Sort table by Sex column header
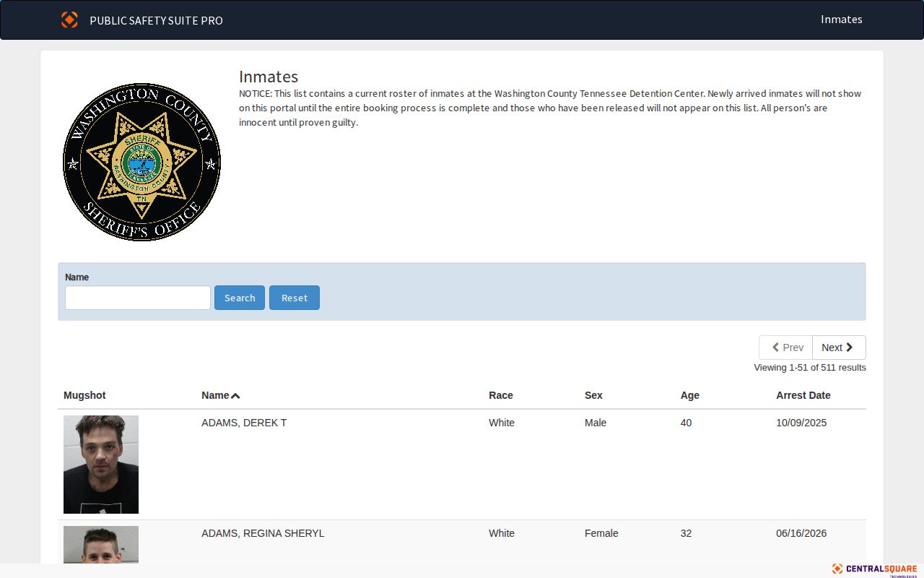 593,395
